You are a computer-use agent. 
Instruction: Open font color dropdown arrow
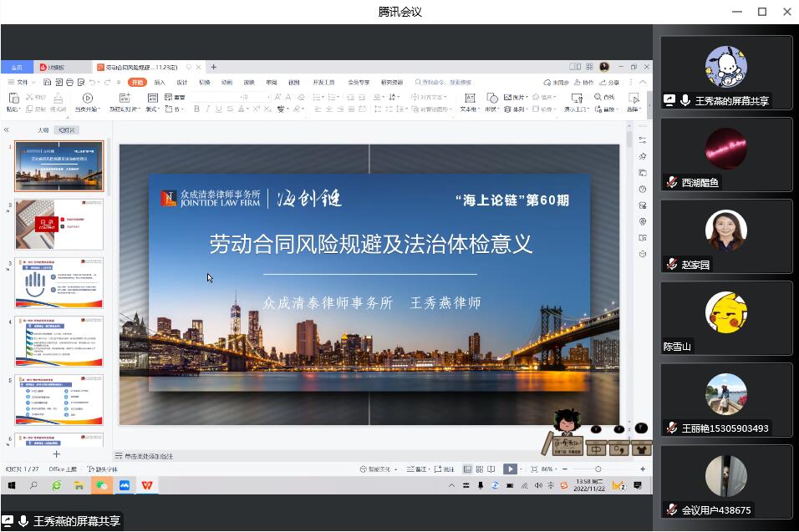tap(247, 109)
